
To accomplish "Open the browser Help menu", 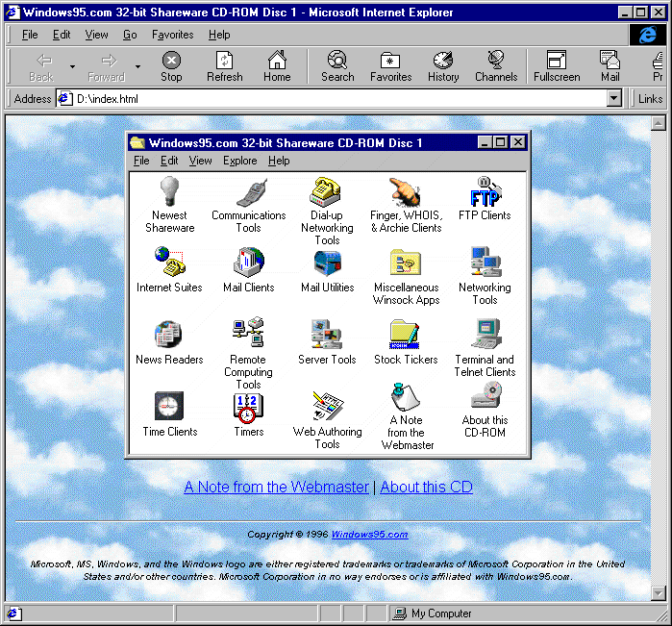I will pos(219,35).
